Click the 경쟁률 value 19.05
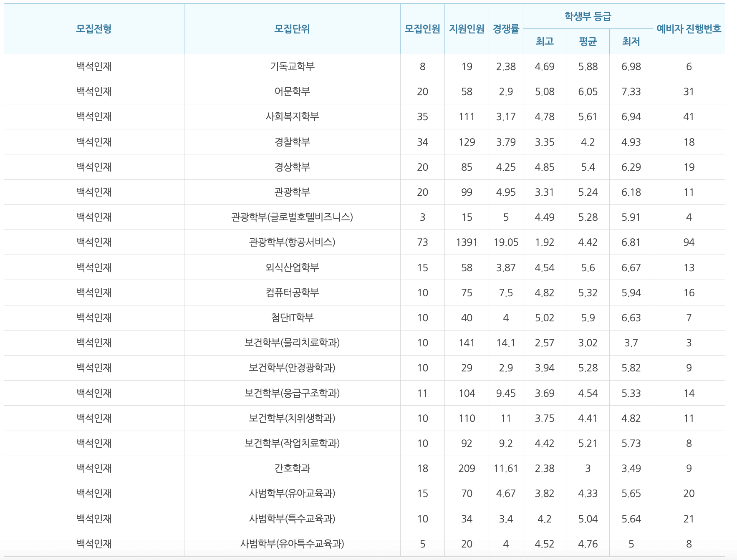 [505, 242]
